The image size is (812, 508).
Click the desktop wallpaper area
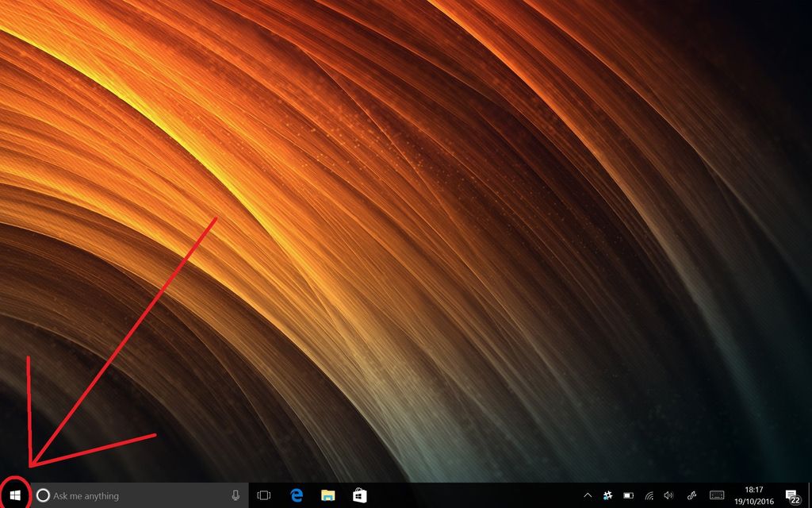(406, 238)
